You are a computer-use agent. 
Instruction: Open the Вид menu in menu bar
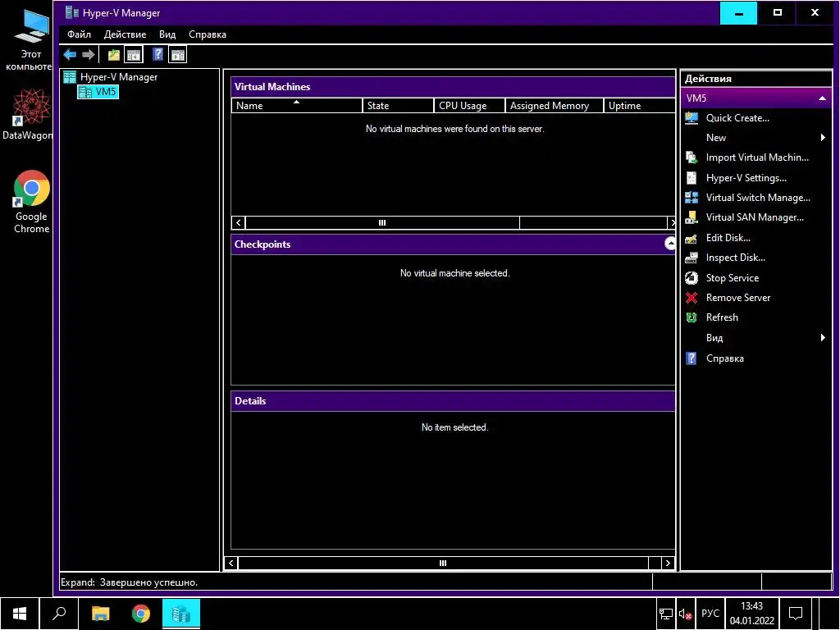[167, 34]
